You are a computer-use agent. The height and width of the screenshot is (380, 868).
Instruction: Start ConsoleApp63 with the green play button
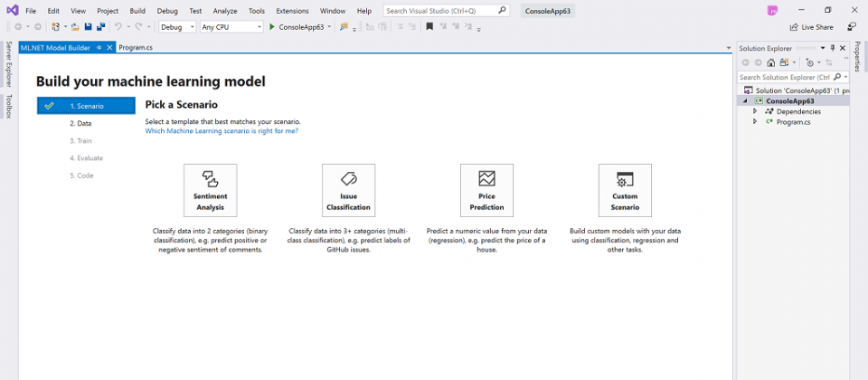pyautogui.click(x=272, y=26)
